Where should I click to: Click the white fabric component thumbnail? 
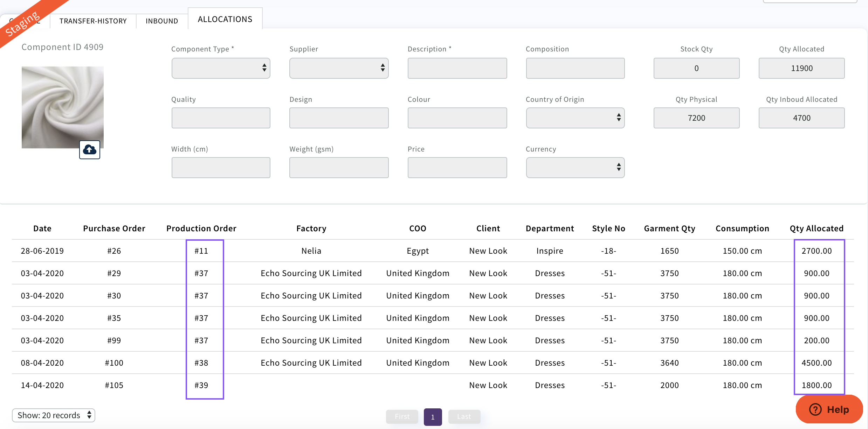coord(62,107)
